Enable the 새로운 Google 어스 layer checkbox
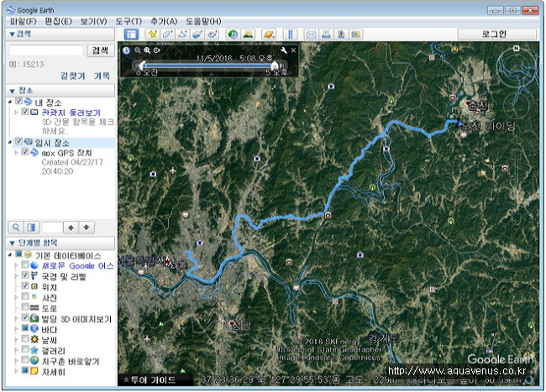The width and height of the screenshot is (546, 392). pyautogui.click(x=25, y=264)
